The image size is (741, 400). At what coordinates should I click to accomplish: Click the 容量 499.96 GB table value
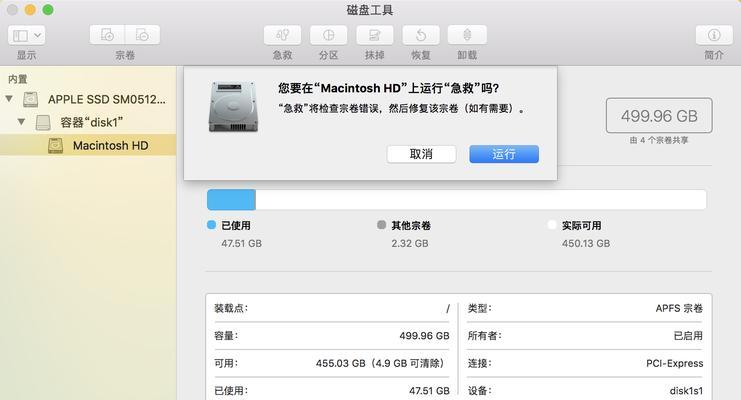point(424,336)
